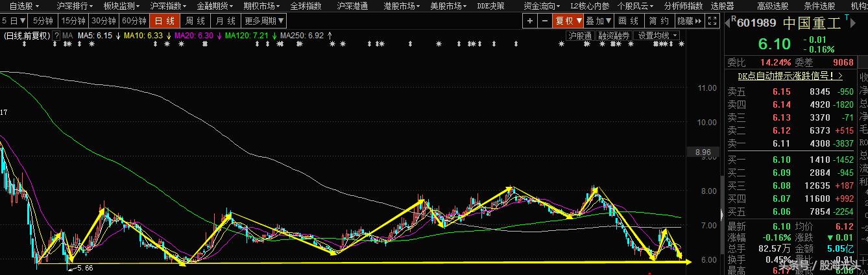Open the 更多周期 dropdown
This screenshot has width=868, height=275.
coord(265,21)
